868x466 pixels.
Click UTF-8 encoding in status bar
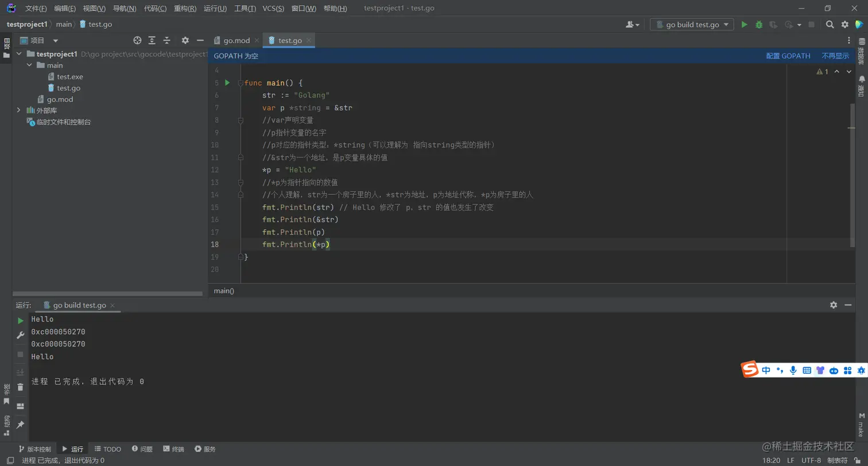[811, 460]
